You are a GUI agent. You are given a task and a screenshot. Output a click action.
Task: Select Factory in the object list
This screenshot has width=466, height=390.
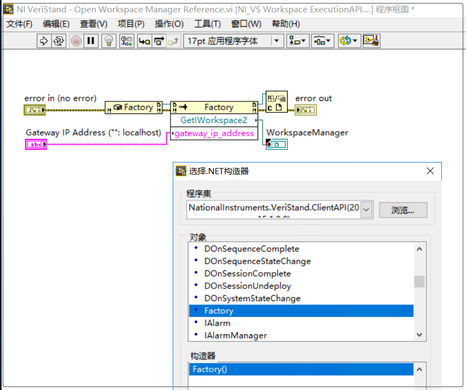point(301,311)
